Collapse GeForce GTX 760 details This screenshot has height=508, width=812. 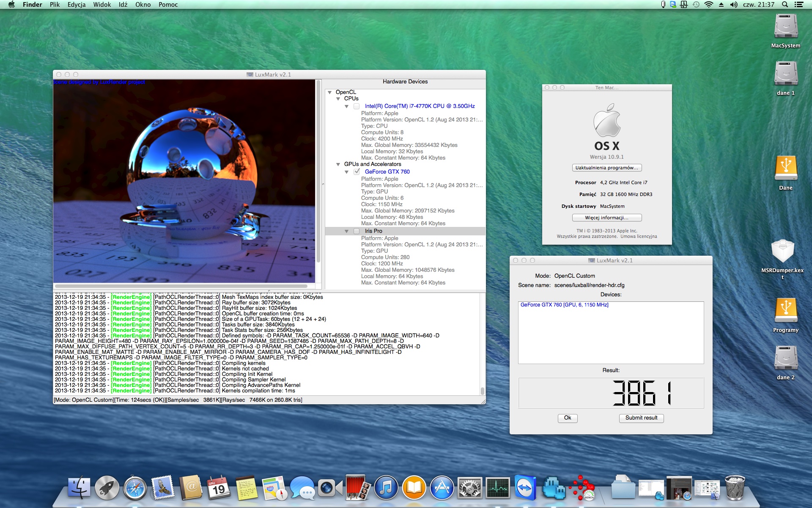[346, 172]
